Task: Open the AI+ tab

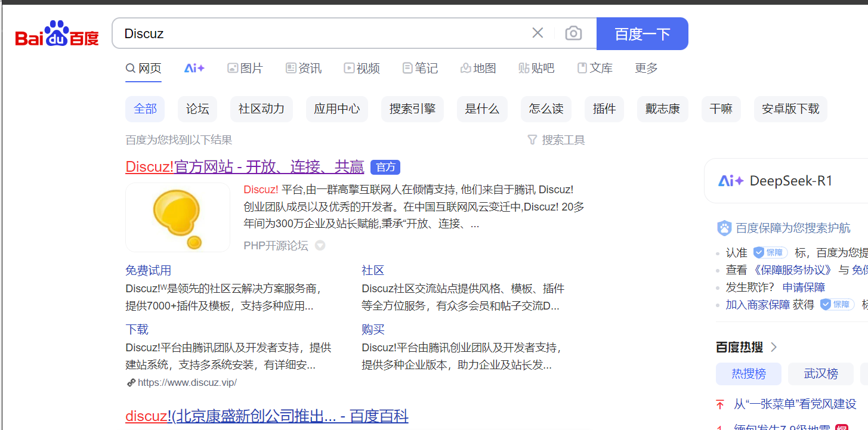Action: click(194, 68)
